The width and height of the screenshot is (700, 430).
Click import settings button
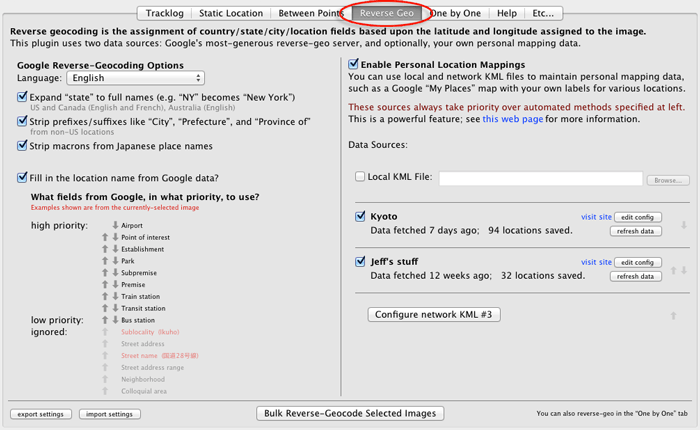[109, 414]
